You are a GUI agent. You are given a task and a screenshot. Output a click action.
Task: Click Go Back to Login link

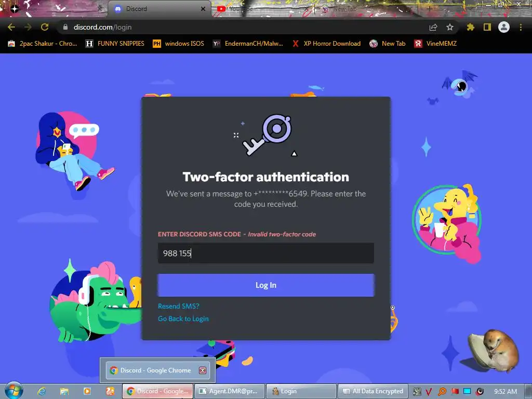point(183,318)
